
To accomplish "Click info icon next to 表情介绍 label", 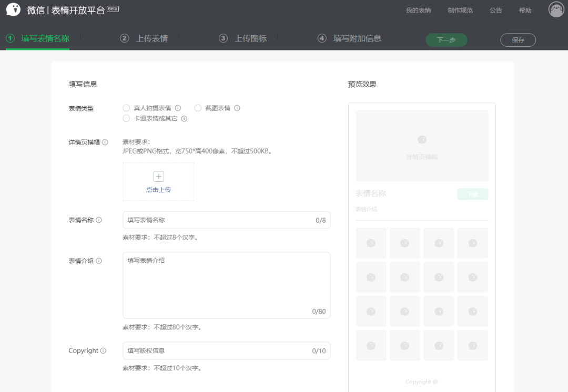I will point(99,261).
